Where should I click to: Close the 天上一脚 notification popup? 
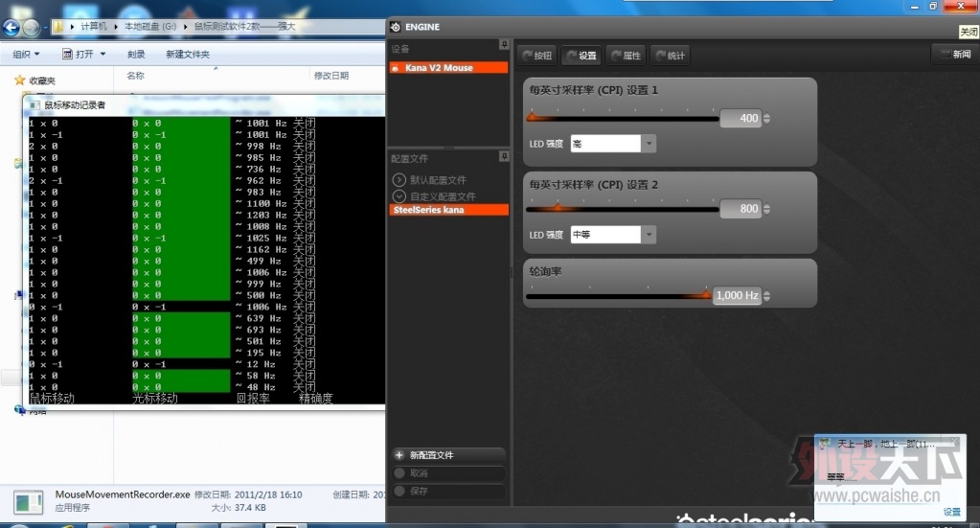[x=954, y=442]
